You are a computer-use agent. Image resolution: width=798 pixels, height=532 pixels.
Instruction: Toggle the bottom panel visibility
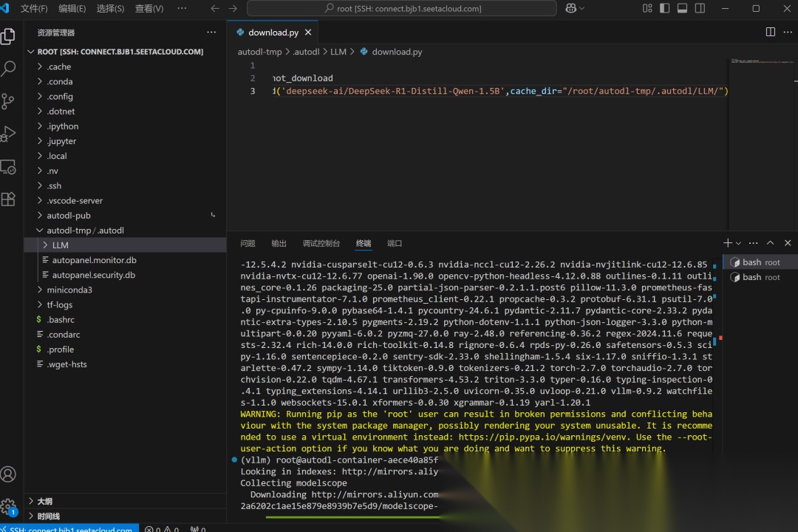coord(683,8)
